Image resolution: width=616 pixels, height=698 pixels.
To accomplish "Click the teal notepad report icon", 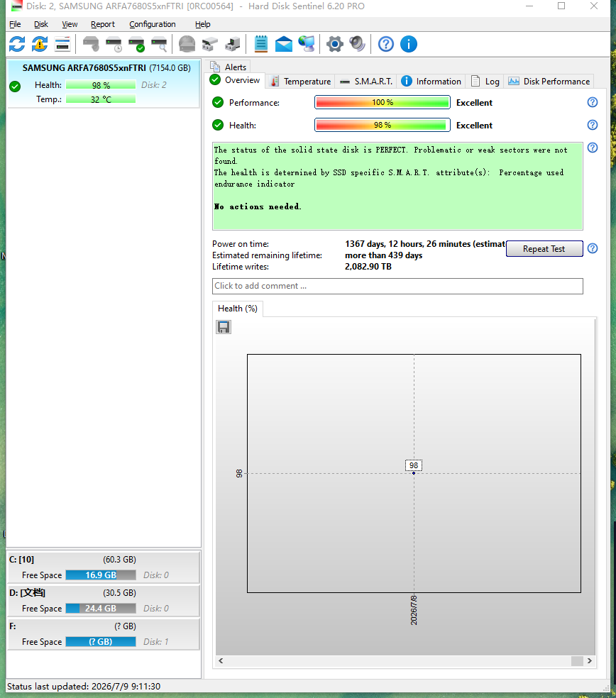I will point(261,44).
